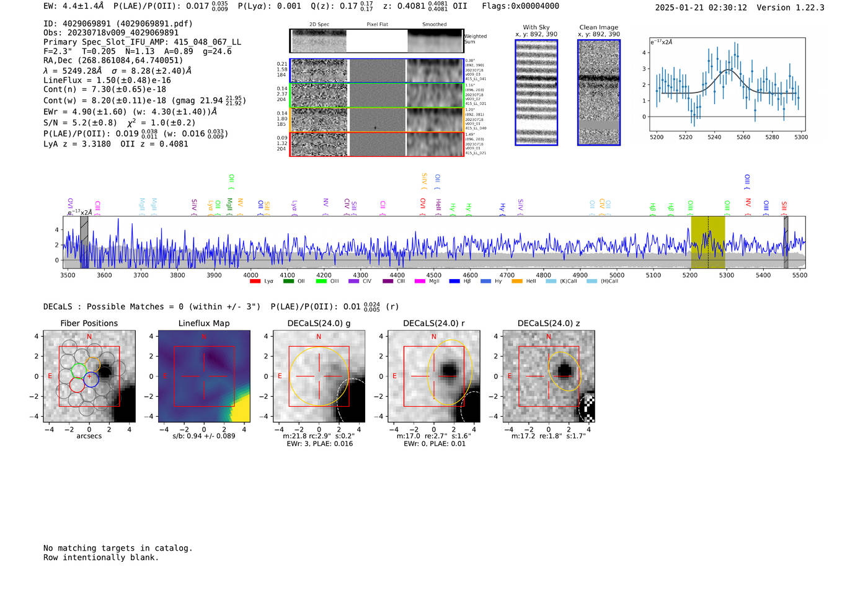868x591 pixels.
Task: Click 'No matching targets in catalog.' text
Action: pyautogui.click(x=118, y=548)
